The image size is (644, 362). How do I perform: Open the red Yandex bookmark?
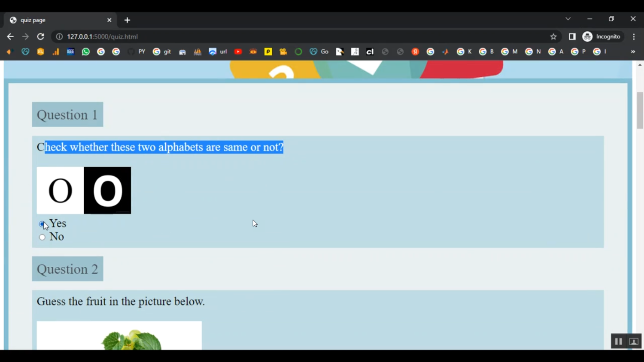pos(415,52)
